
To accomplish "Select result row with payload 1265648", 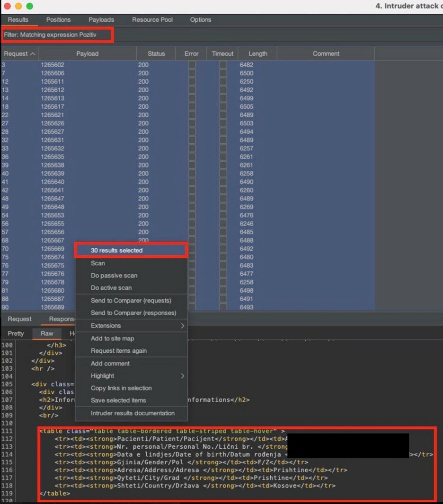I will [188, 207].
